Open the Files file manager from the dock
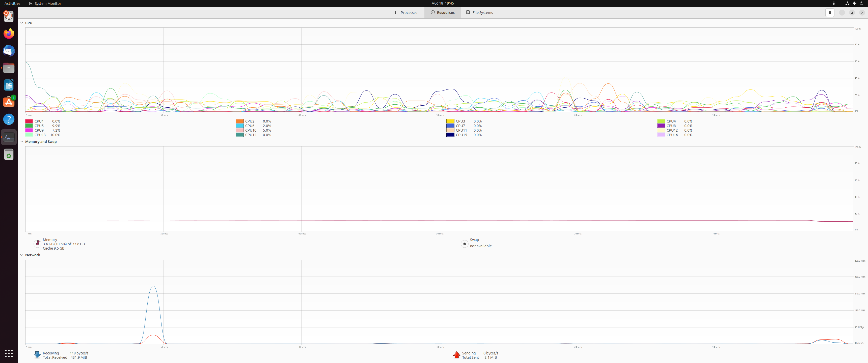The image size is (868, 363). tap(8, 68)
